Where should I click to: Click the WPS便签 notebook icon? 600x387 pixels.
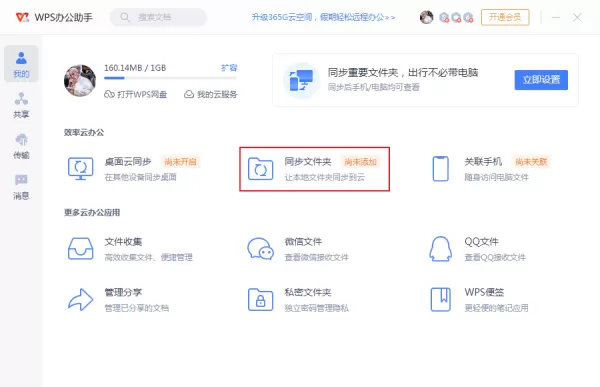[x=440, y=299]
